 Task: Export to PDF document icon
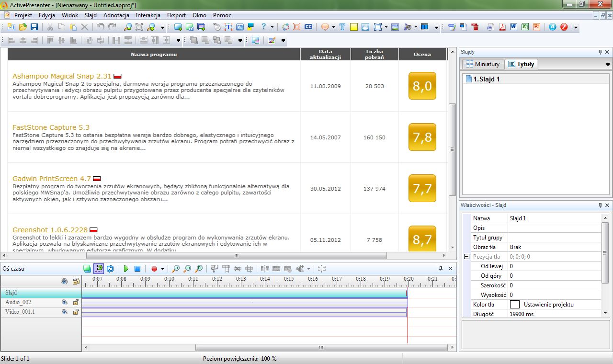(x=502, y=27)
